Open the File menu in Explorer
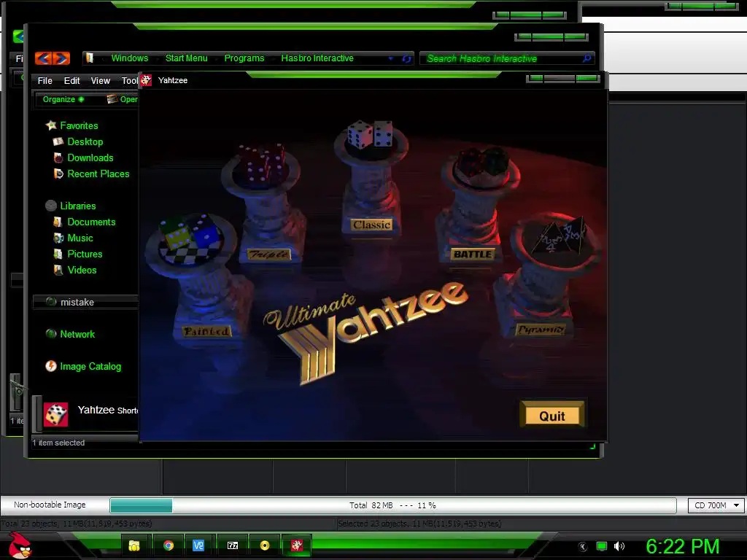 tap(44, 80)
